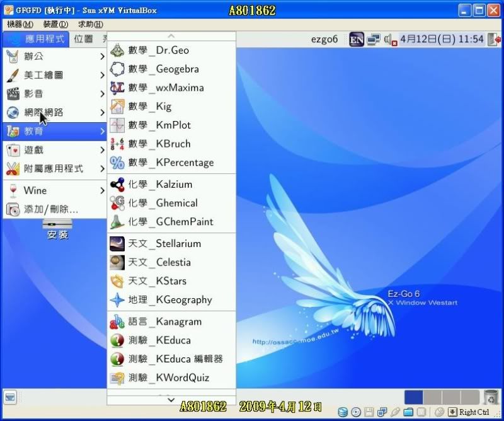
Task: Open Stellarium night-sky icon
Action: (117, 243)
